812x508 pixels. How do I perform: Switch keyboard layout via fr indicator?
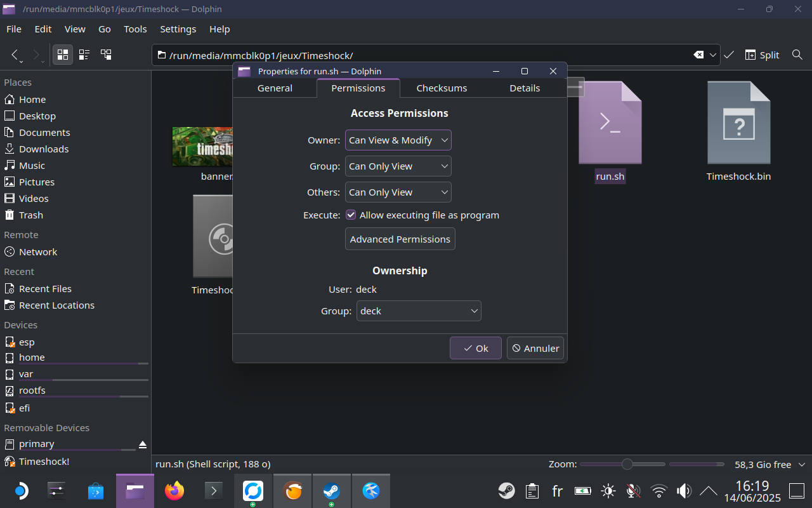(557, 491)
